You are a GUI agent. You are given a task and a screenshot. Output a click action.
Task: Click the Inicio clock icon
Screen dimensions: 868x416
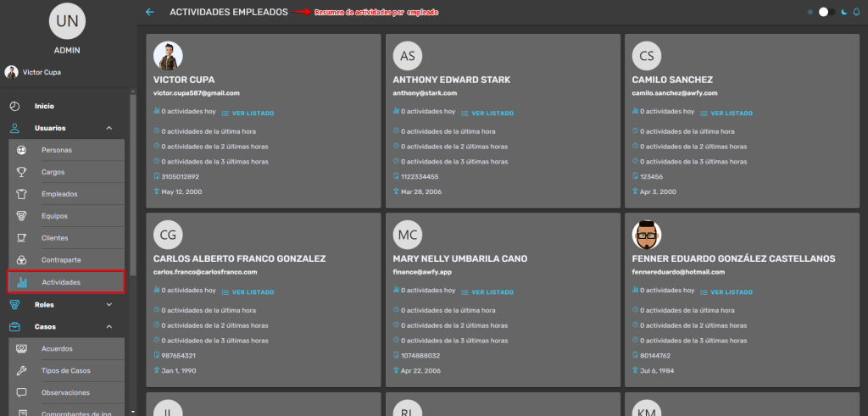pos(15,106)
